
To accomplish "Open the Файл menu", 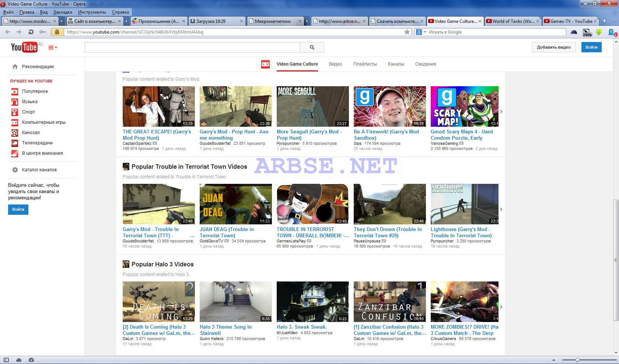I will 8,12.
